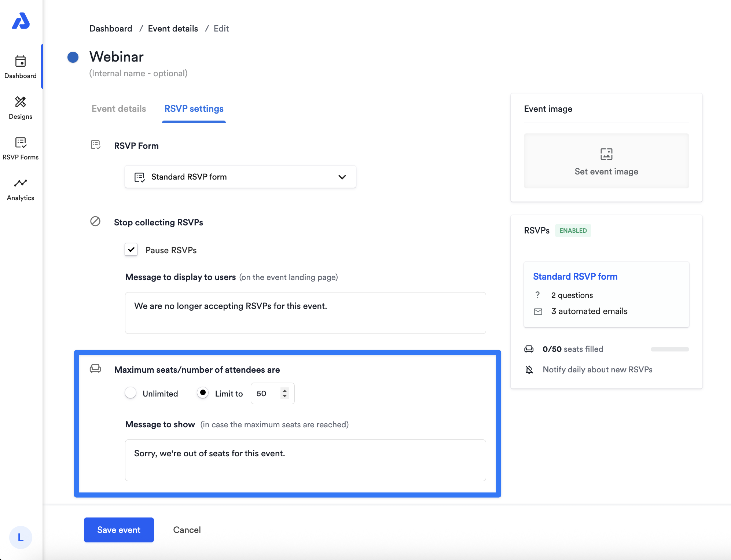Open the Standard RSVP form link

pos(575,276)
